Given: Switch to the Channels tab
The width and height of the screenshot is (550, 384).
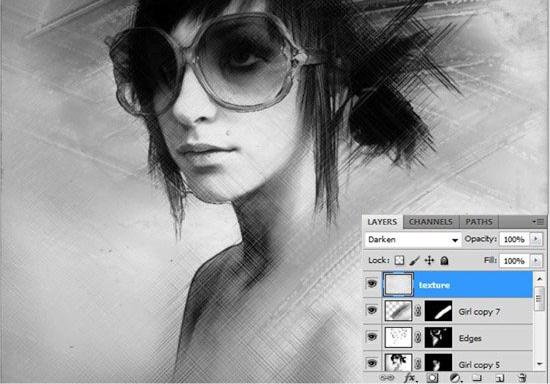Looking at the screenshot, I should coord(430,222).
